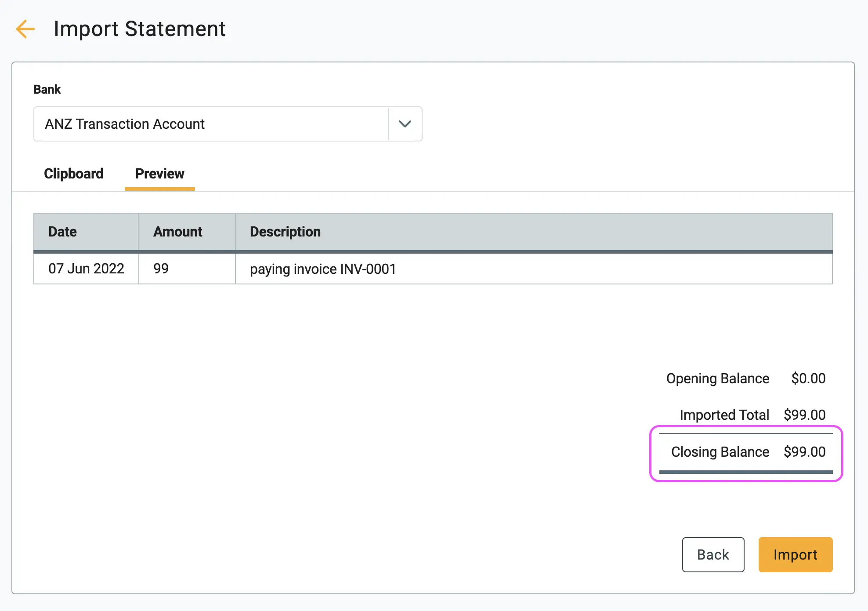Click the Closing Balance label
The image size is (868, 611).
(720, 452)
